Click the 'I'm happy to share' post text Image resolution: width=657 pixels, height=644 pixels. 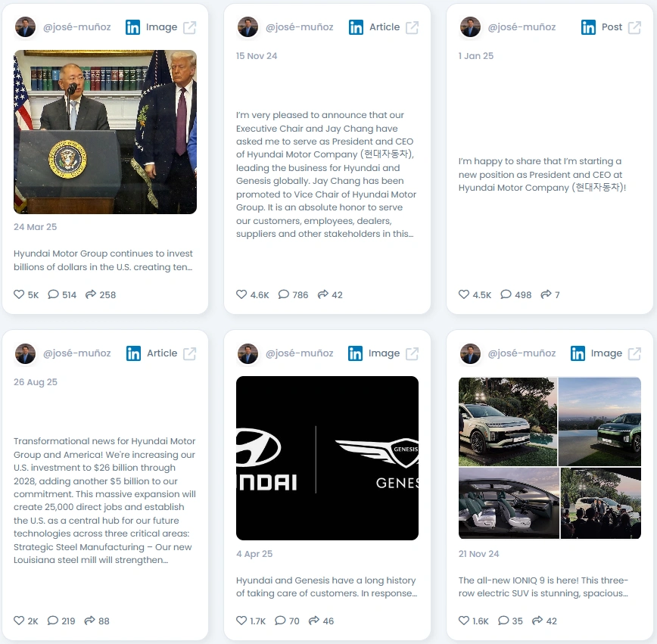[x=542, y=174]
